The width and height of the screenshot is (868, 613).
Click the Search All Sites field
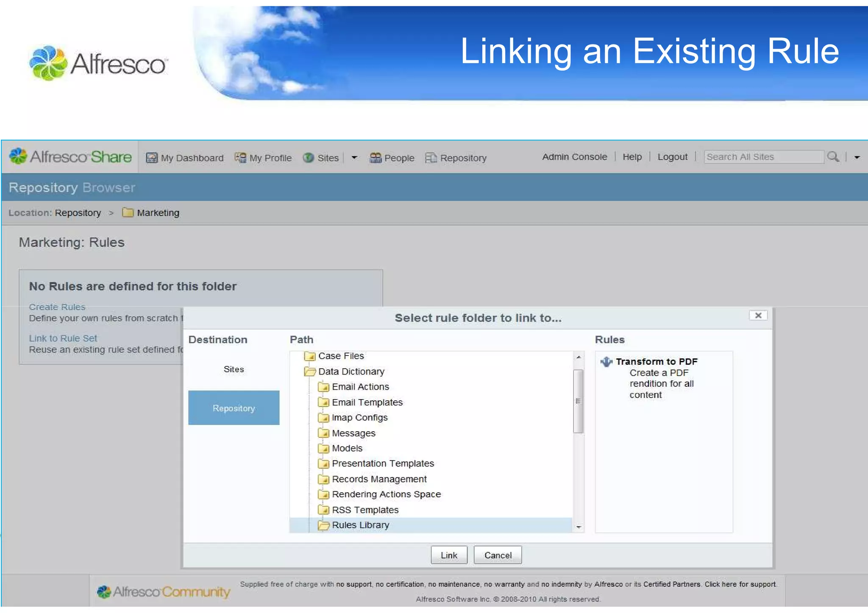764,157
